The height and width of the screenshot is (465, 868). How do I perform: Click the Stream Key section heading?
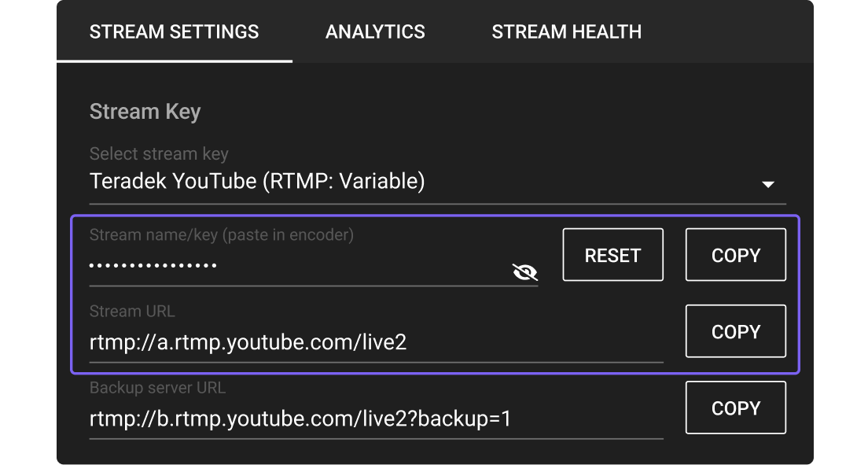[x=145, y=112]
